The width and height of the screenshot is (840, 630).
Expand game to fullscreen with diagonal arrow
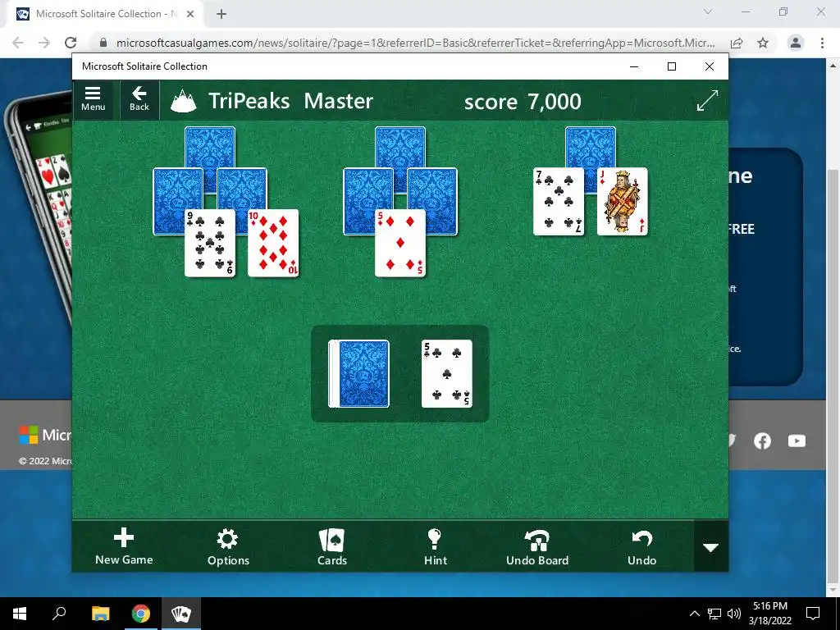click(x=707, y=100)
